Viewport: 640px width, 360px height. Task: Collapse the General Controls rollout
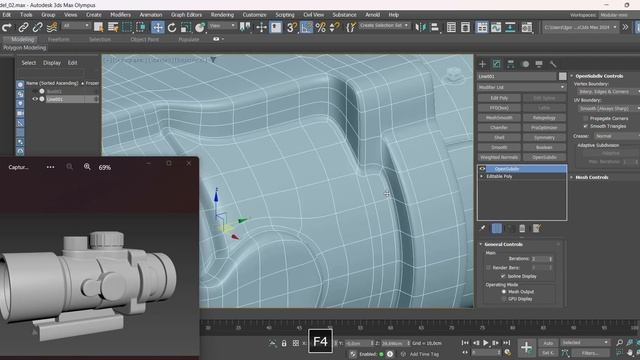click(x=503, y=244)
